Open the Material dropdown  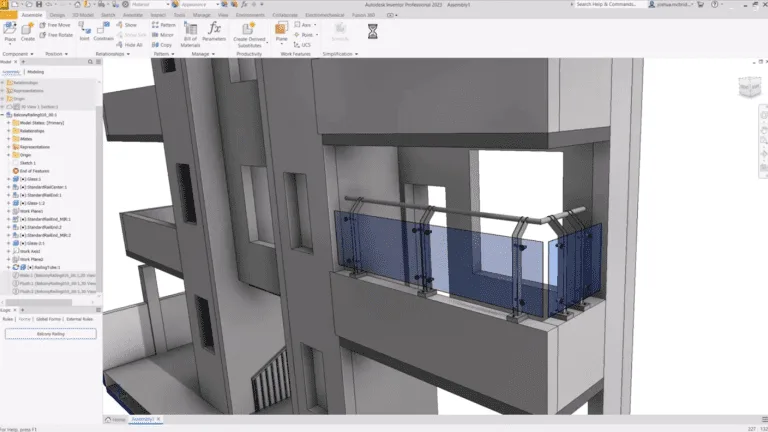150,5
